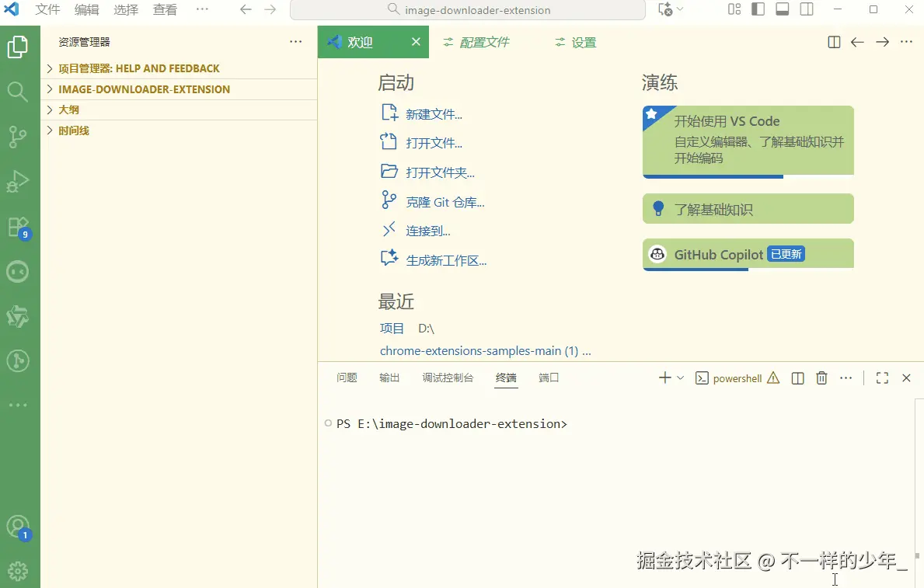924x588 pixels.
Task: Click the activity bar icon below the Copilot face
Action: click(x=18, y=316)
